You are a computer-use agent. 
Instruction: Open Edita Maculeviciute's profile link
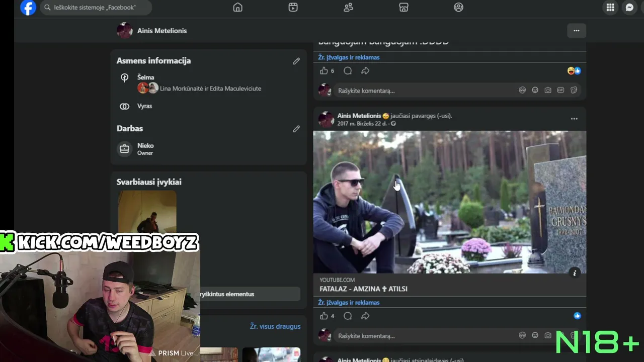point(235,88)
